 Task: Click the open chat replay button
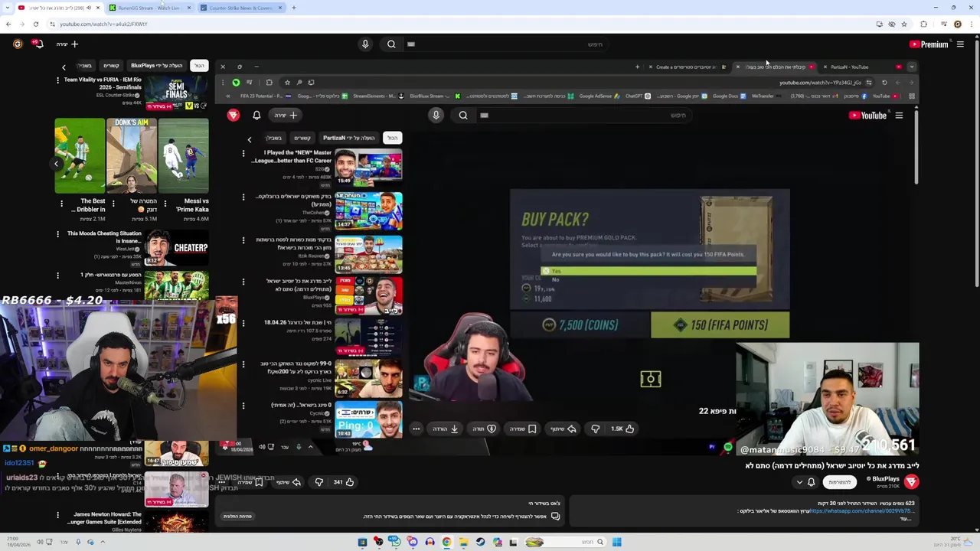(x=237, y=516)
